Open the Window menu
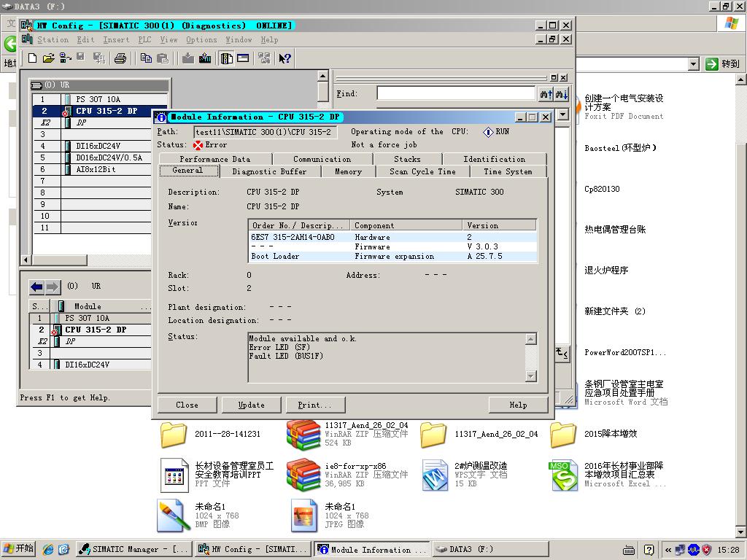747x560 pixels. (239, 40)
